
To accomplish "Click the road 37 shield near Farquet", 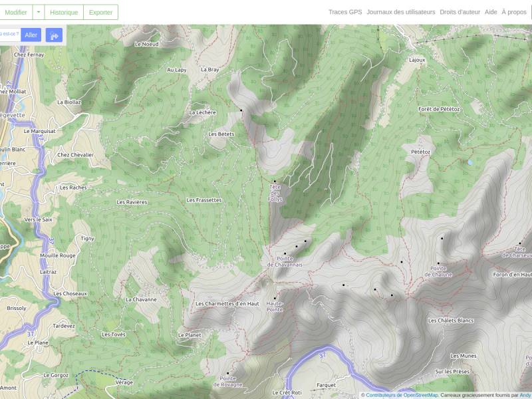I will pos(323,355).
